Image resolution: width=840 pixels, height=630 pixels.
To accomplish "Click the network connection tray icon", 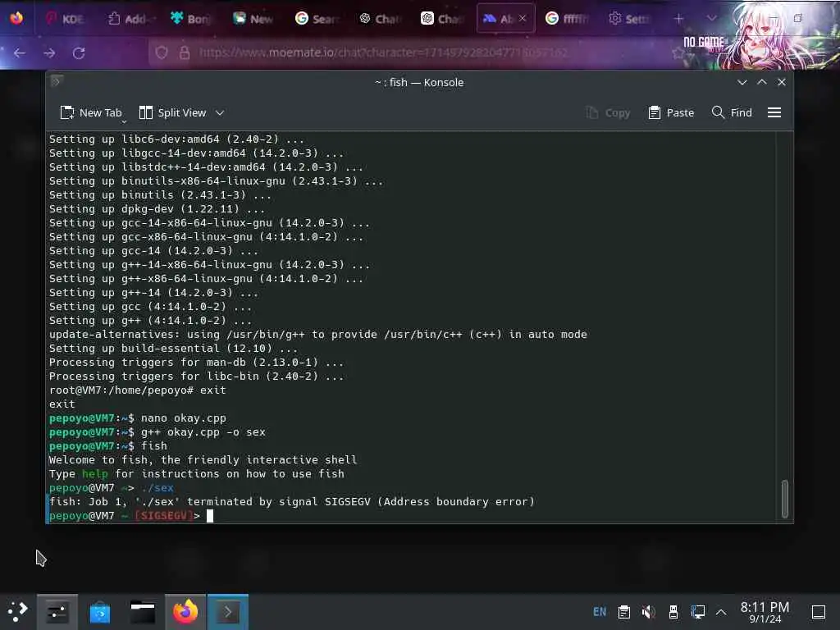I will (x=697, y=611).
